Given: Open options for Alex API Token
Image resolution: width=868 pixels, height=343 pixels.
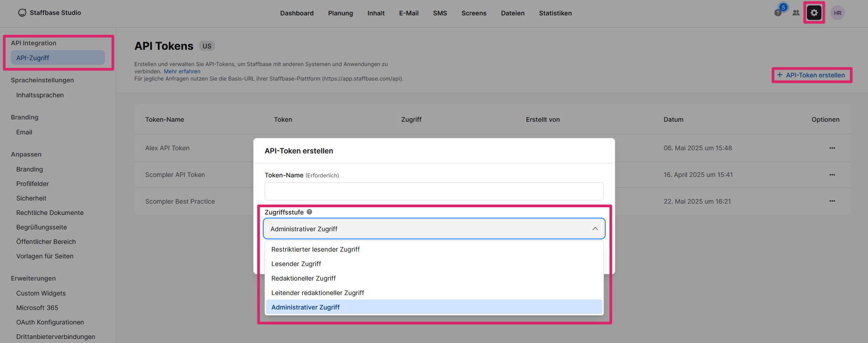Looking at the screenshot, I should click(832, 148).
